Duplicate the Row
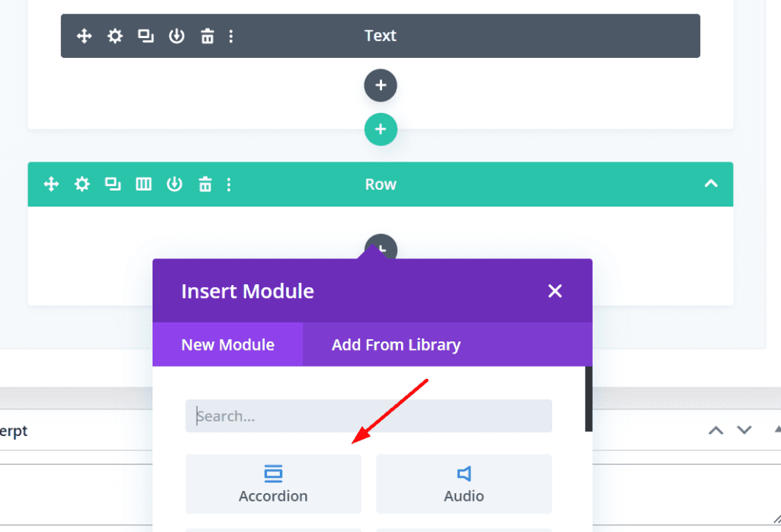The height and width of the screenshot is (532, 781). 113,184
